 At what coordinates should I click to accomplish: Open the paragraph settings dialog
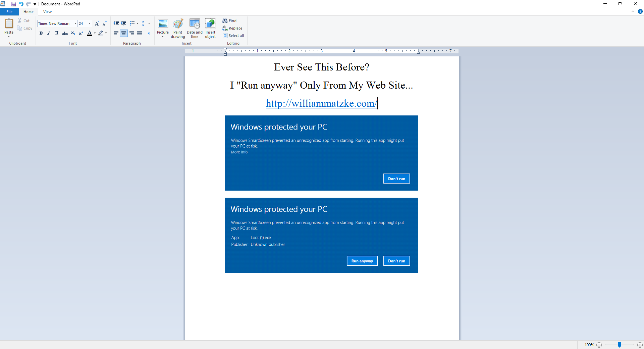(x=148, y=33)
